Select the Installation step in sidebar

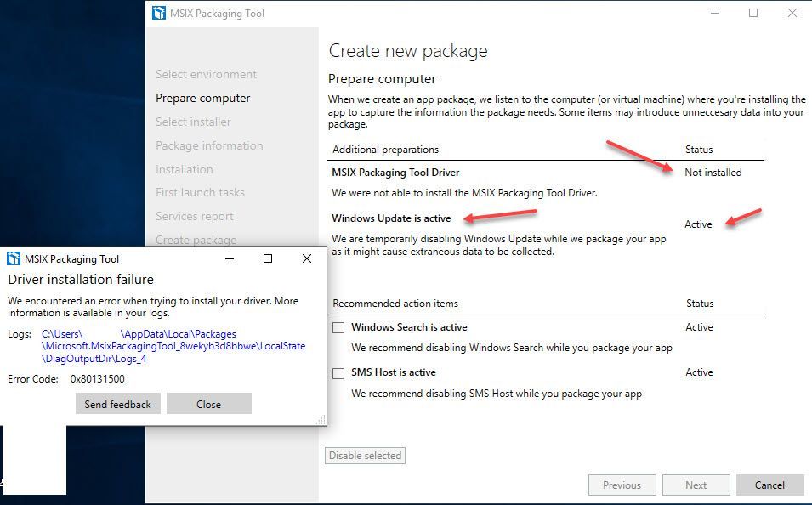(185, 169)
